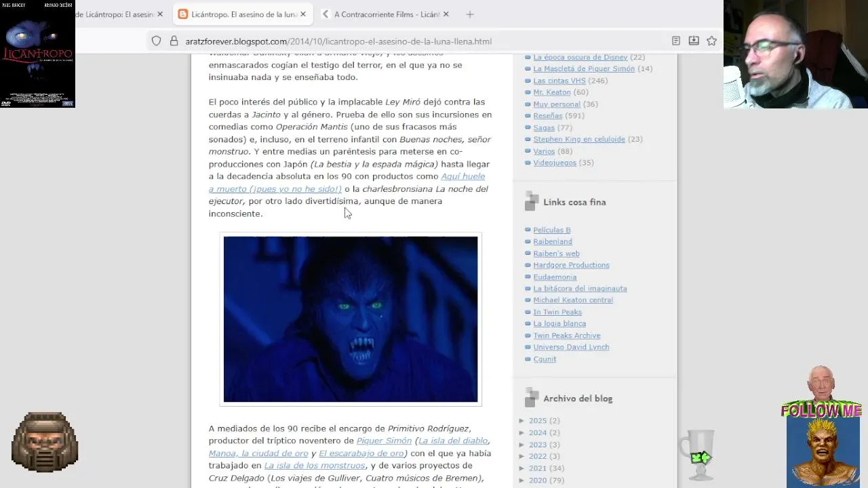Click the trophy cup overlay icon
868x488 pixels.
698,454
